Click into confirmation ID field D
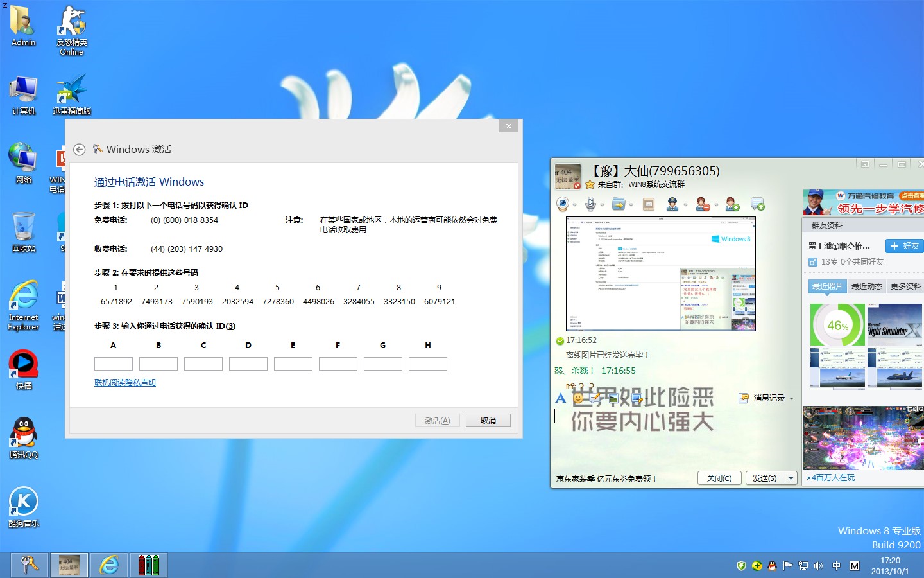924x578 pixels. pos(248,363)
